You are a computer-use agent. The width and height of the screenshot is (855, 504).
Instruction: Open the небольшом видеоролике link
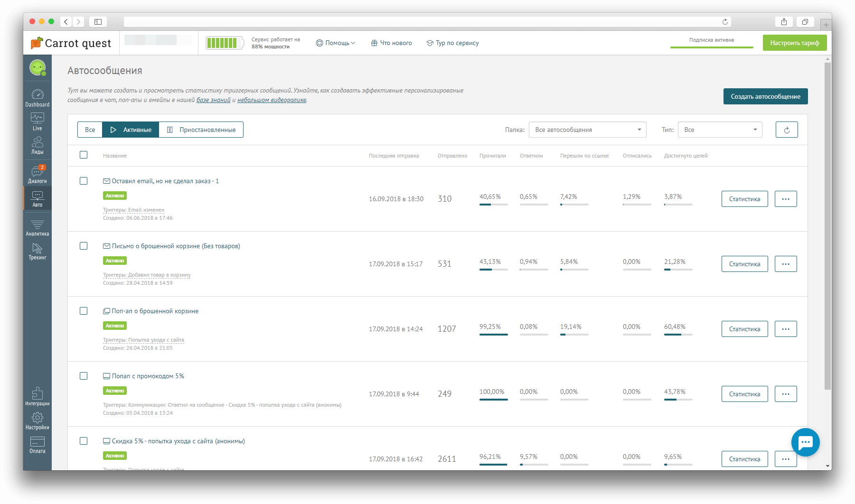272,100
